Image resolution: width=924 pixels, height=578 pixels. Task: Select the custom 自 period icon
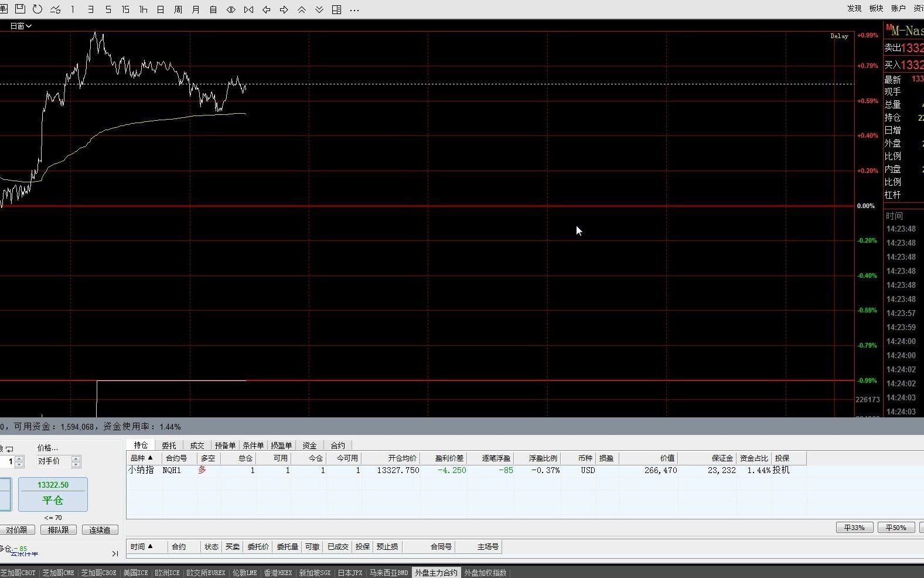[213, 9]
